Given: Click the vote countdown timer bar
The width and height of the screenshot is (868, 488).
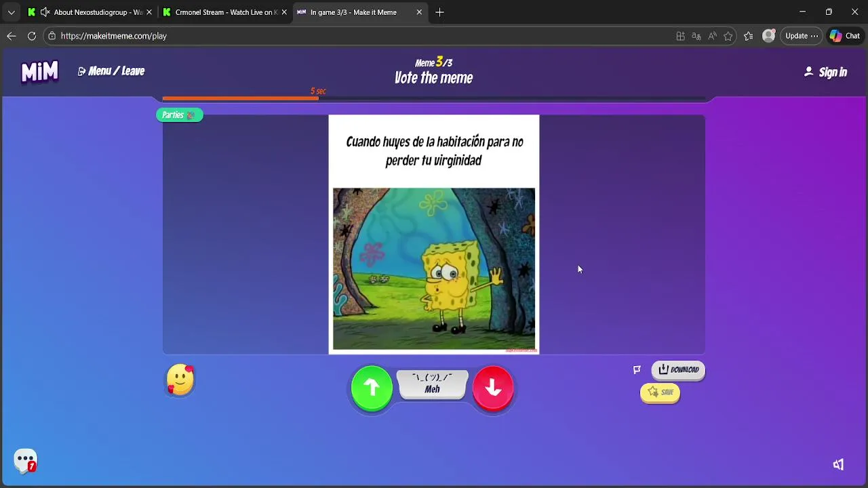Looking at the screenshot, I should coord(434,98).
